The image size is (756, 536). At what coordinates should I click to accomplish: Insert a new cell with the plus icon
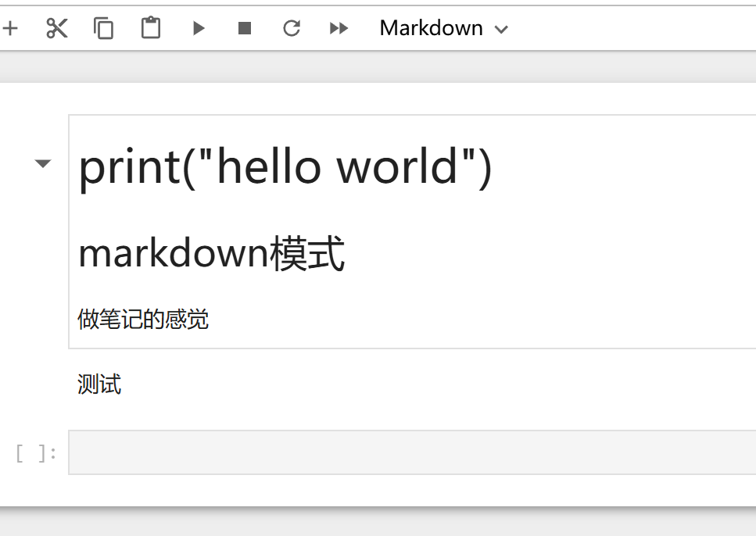coord(9,29)
